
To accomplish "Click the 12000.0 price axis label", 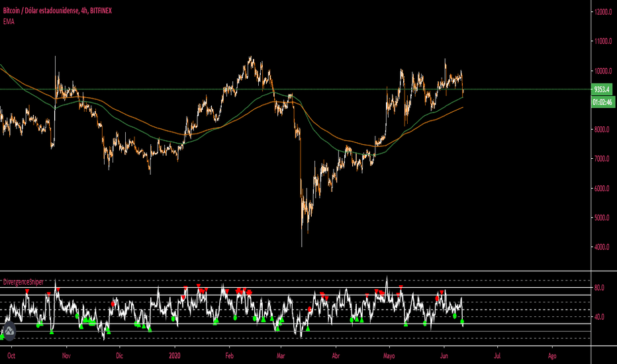I will [603, 12].
